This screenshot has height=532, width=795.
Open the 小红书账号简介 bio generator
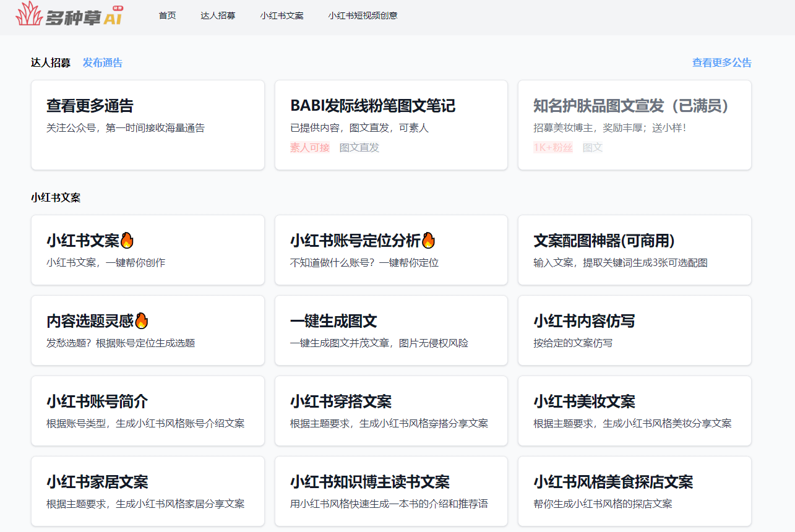[147, 411]
